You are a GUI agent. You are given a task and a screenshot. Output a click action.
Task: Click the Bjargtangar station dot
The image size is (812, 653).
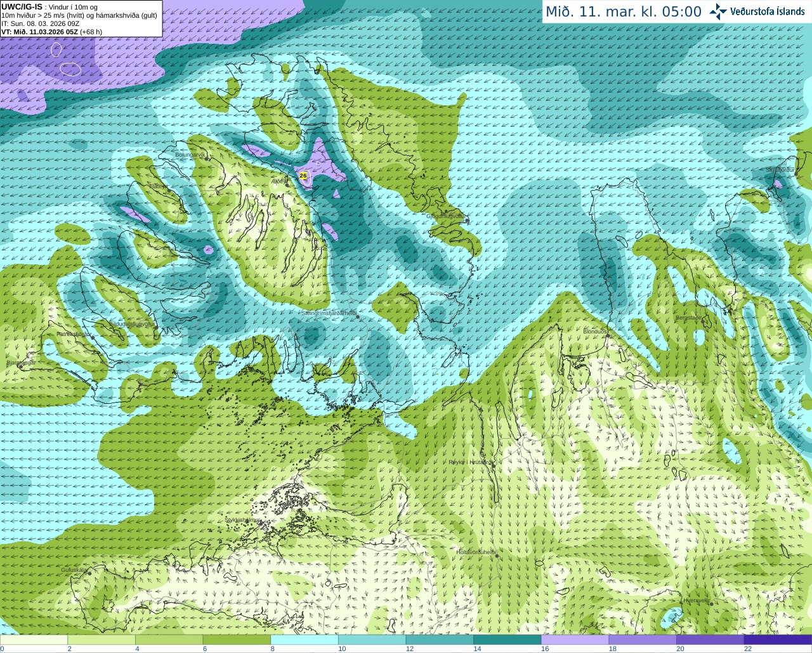click(21, 366)
